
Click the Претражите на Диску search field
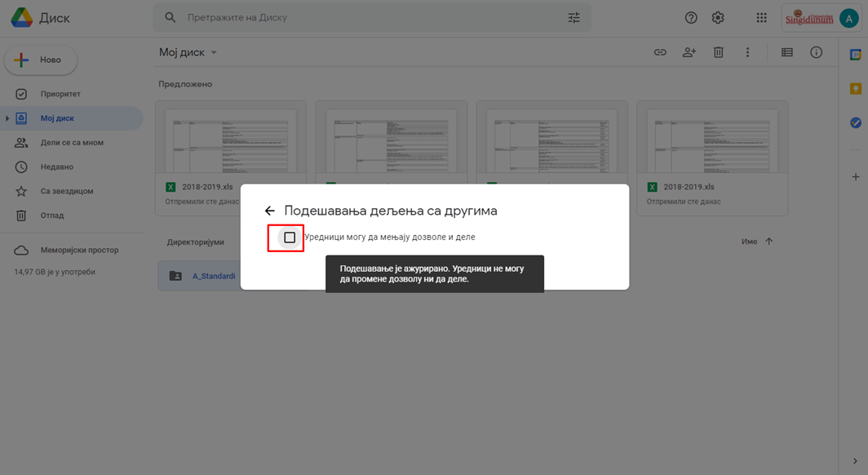[367, 17]
